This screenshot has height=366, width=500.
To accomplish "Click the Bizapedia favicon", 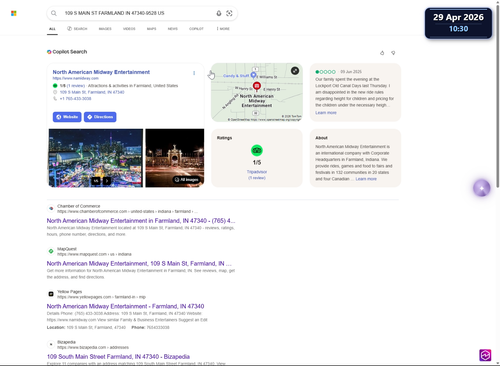I will (x=51, y=344).
